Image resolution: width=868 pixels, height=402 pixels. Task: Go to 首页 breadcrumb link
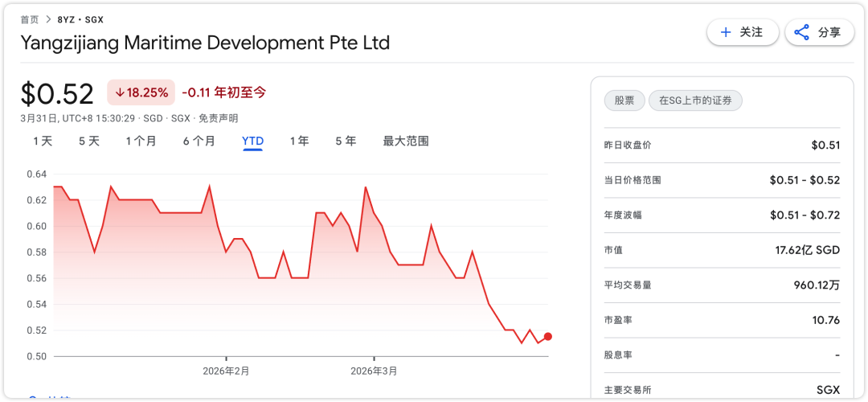point(30,19)
